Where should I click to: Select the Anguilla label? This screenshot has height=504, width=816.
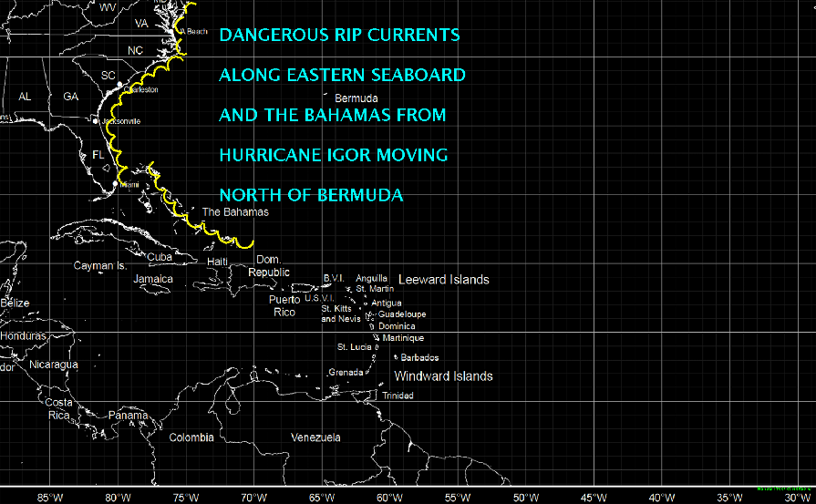click(372, 279)
